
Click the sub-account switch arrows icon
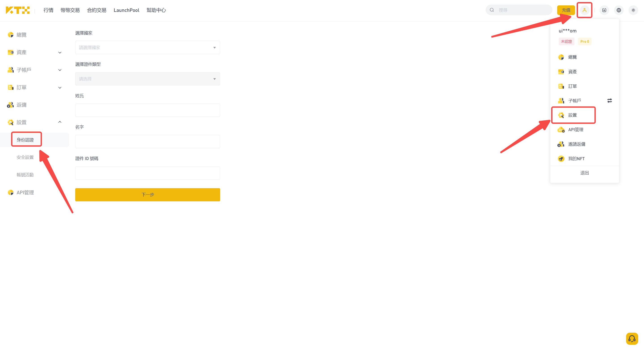pyautogui.click(x=610, y=100)
